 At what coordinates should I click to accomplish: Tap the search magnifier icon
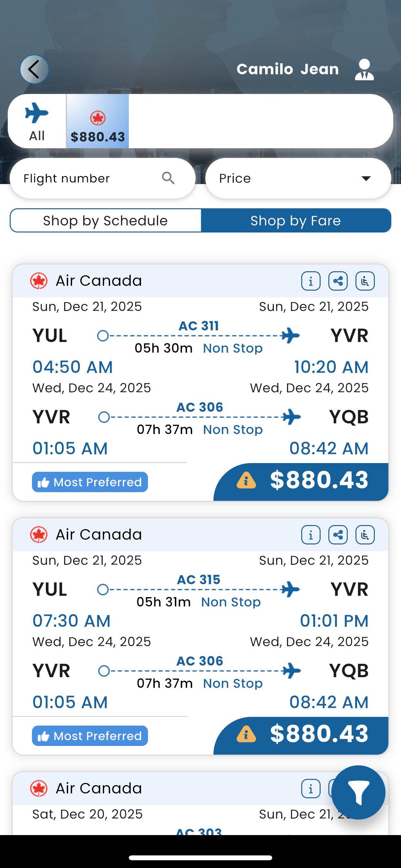click(x=168, y=178)
